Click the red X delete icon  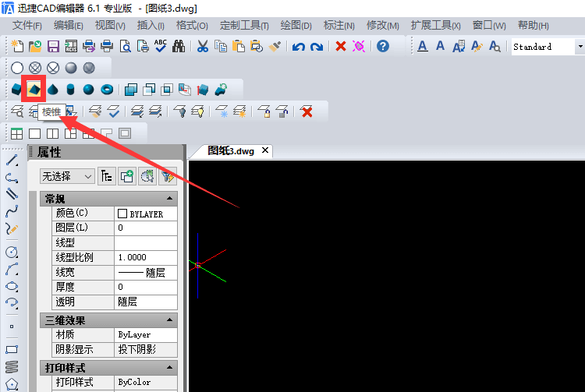340,47
